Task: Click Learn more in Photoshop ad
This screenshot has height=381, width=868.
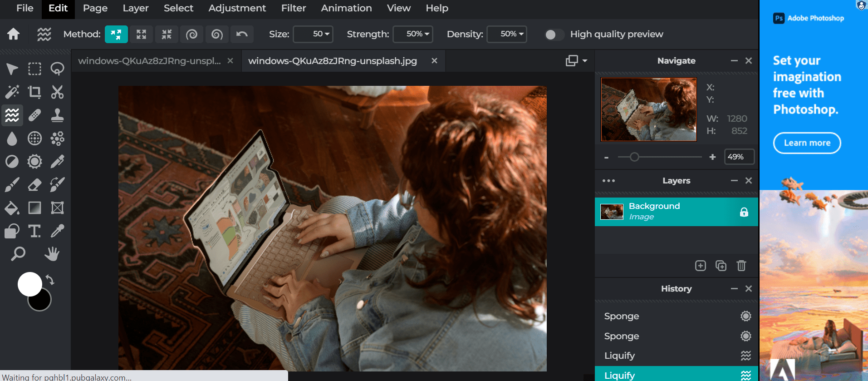Action: [807, 143]
